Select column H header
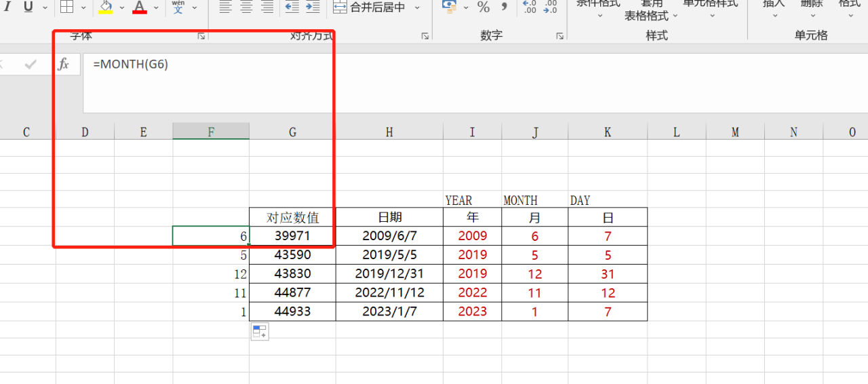 pyautogui.click(x=389, y=132)
